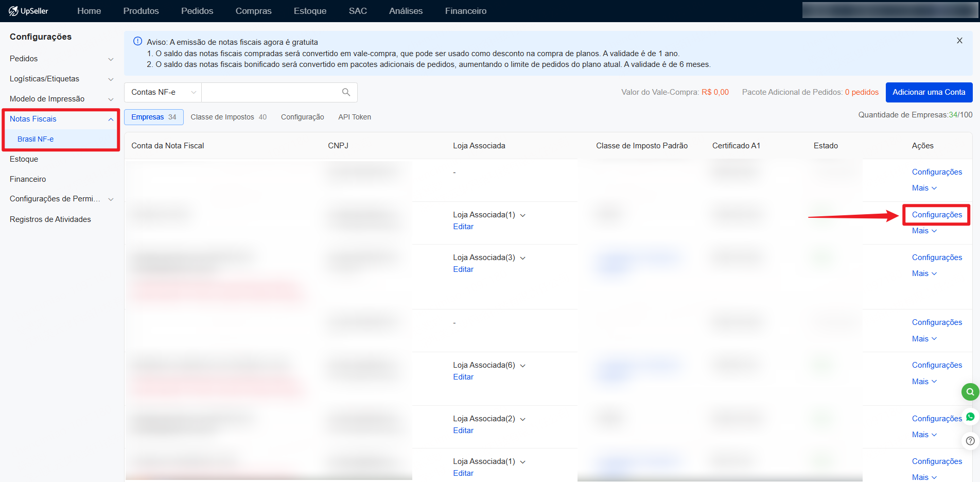Click the Pacote Adicional 0 pedidos value

862,92
